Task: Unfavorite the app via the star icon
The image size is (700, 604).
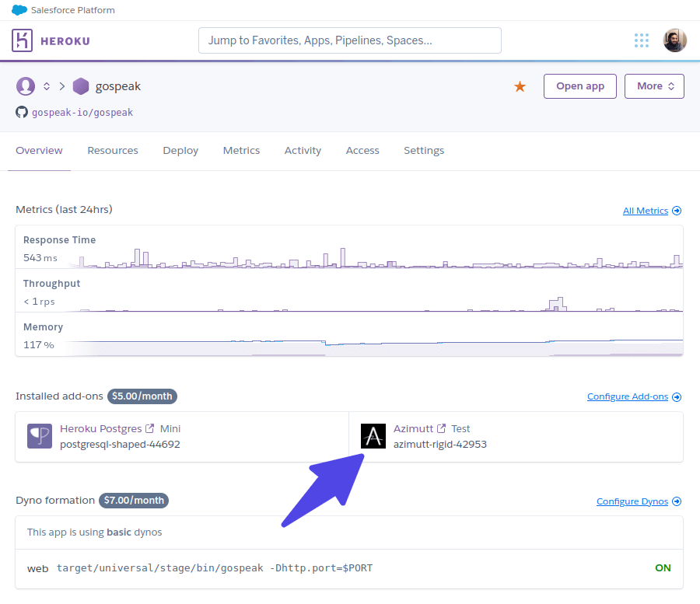Action: click(520, 87)
